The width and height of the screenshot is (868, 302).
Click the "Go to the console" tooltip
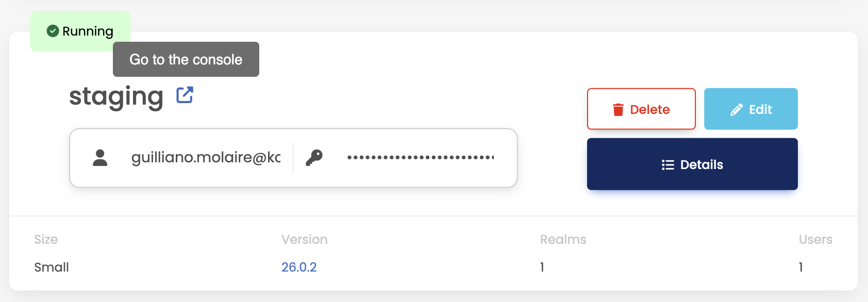[186, 60]
